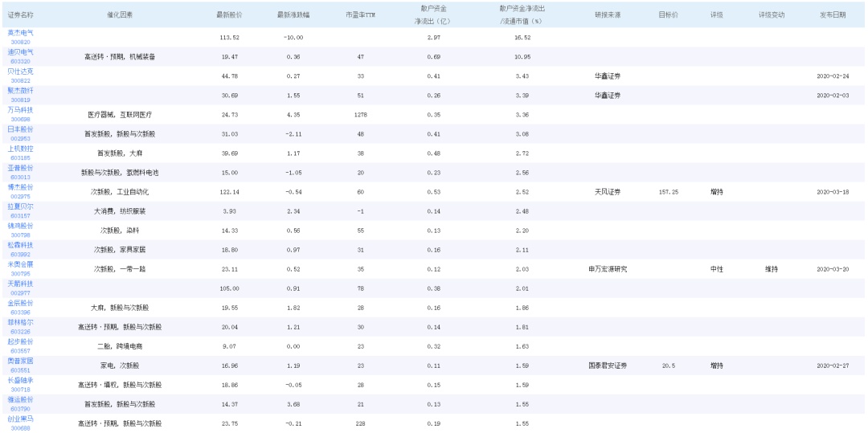Open the 金辰股份 stock link
The height and width of the screenshot is (433, 868).
coord(20,303)
